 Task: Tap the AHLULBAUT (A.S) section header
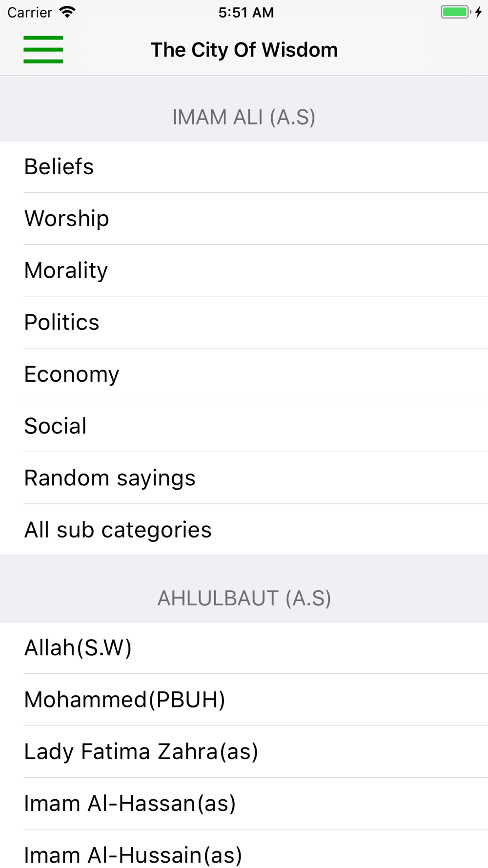tap(244, 599)
